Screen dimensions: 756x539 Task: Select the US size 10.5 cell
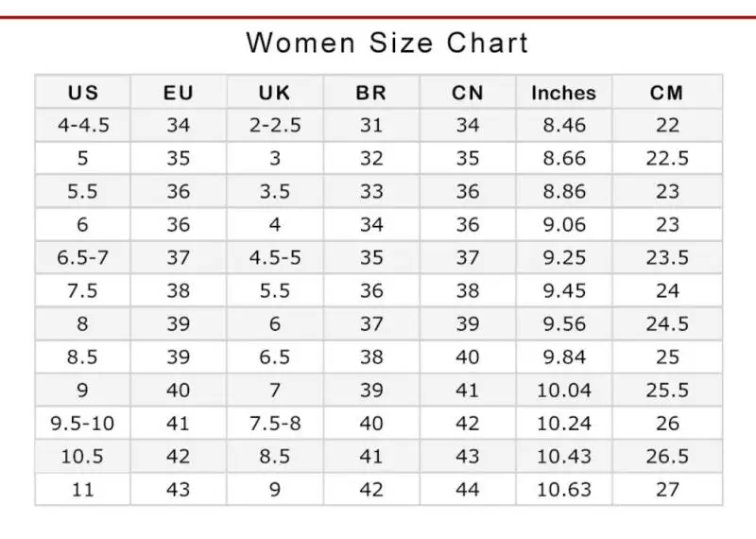pos(82,456)
